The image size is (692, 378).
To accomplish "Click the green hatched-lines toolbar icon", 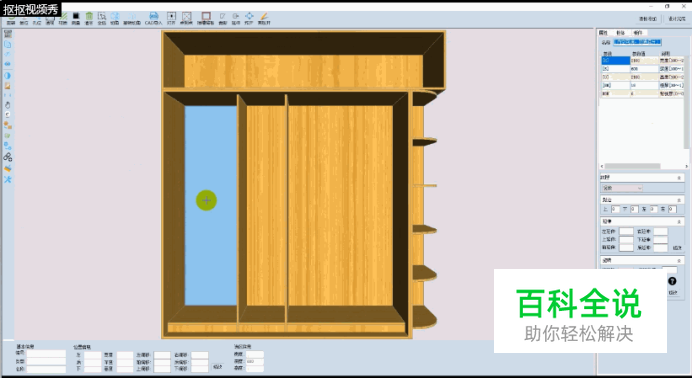I will [x=63, y=17].
